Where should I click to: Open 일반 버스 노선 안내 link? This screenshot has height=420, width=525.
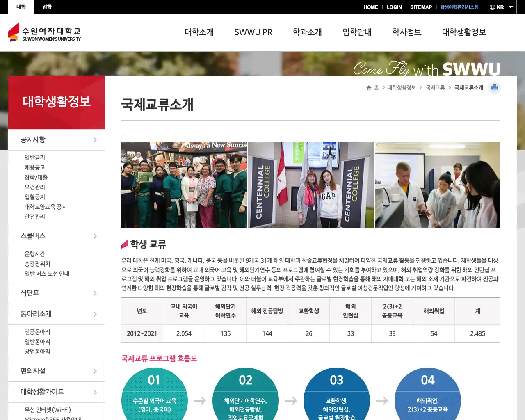point(47,274)
